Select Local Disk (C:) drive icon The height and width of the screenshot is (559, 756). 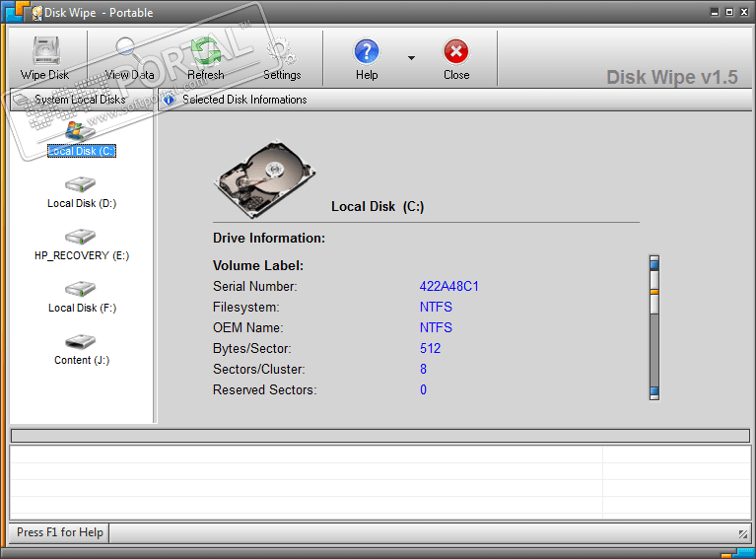[81, 131]
